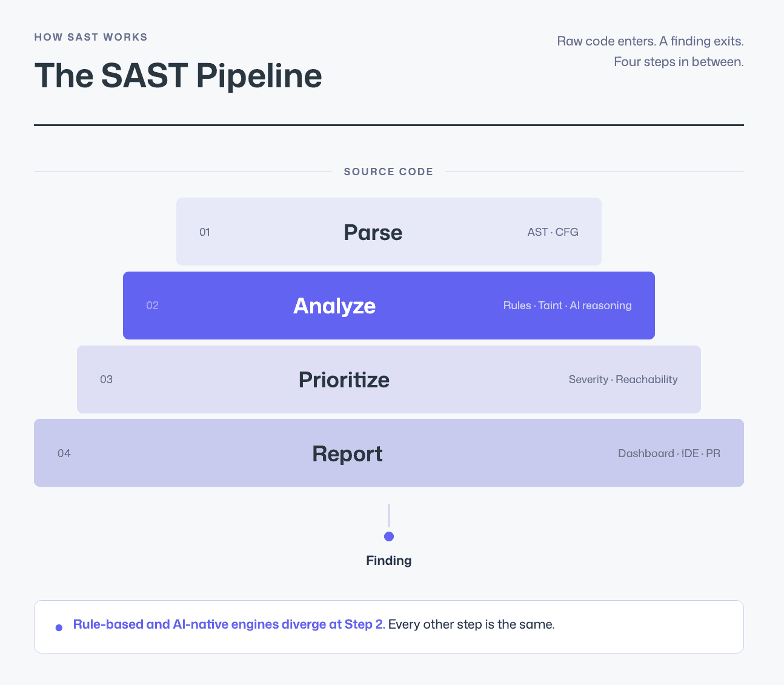
Task: Click the Finding label text
Action: [x=389, y=561]
